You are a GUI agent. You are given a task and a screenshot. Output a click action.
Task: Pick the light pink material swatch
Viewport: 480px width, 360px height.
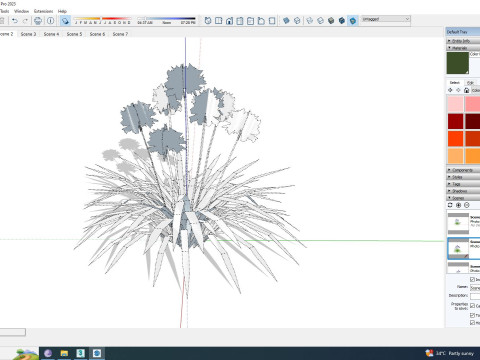(x=455, y=104)
